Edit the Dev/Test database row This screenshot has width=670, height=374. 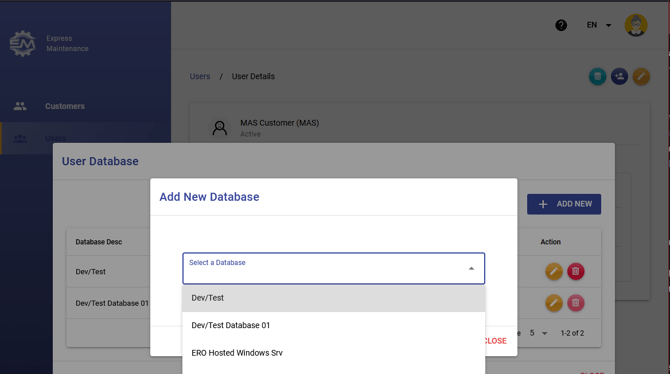click(554, 271)
